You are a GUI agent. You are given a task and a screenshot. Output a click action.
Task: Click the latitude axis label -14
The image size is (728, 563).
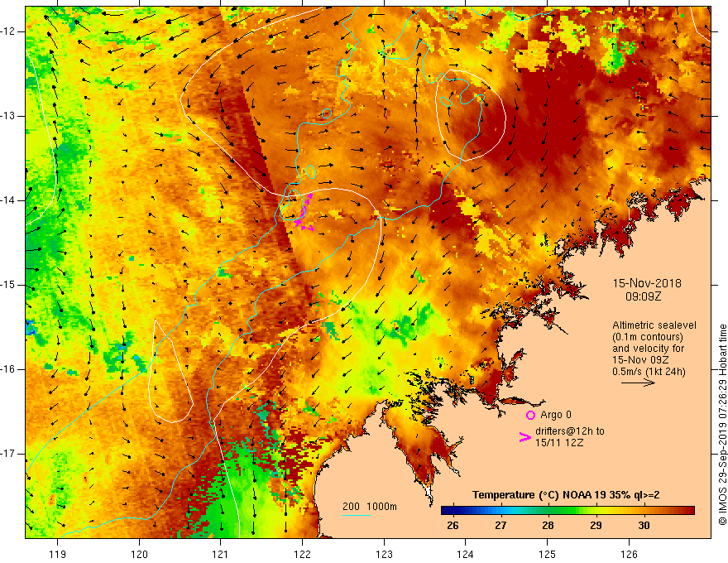(x=8, y=200)
